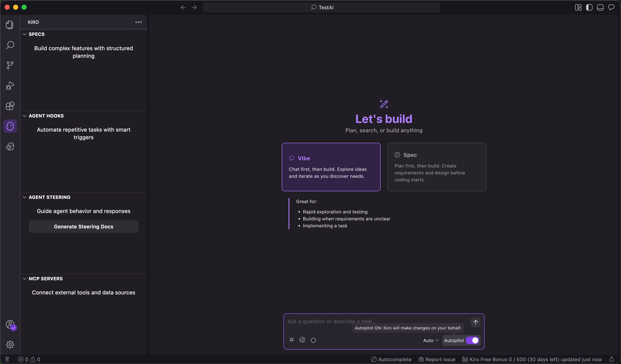Screen dimensions: 621x364
Task: Click Report issue in status bar
Action: 437,359
